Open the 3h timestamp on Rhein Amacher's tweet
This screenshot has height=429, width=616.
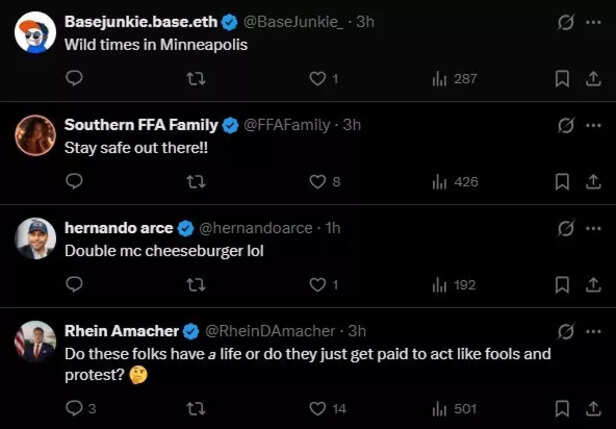(x=357, y=331)
